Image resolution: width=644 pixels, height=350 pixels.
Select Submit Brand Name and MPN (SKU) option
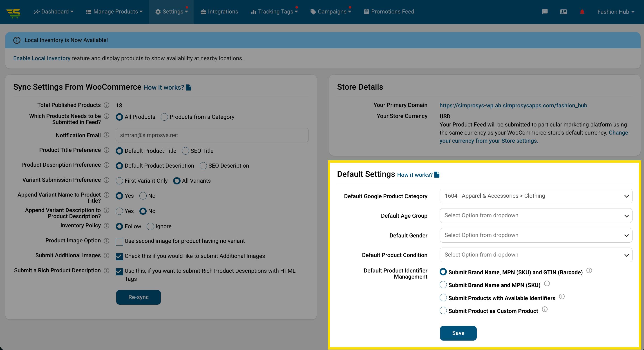click(x=443, y=285)
